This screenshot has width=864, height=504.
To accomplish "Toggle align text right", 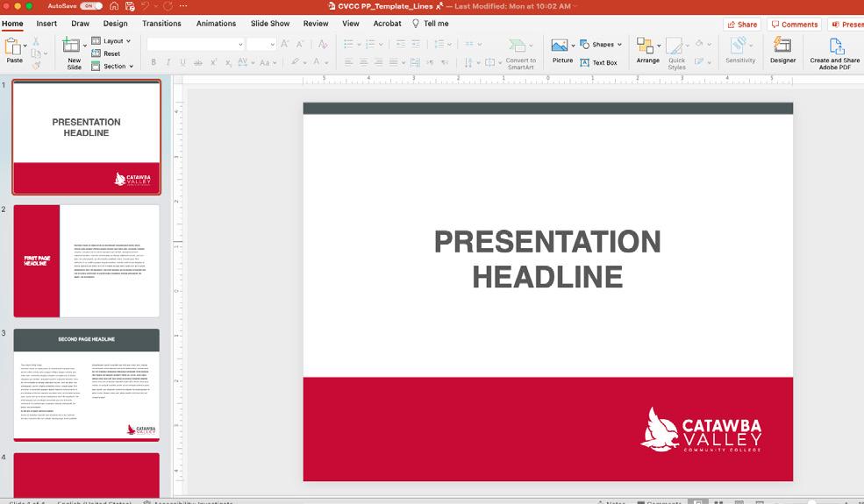I will coord(379,63).
